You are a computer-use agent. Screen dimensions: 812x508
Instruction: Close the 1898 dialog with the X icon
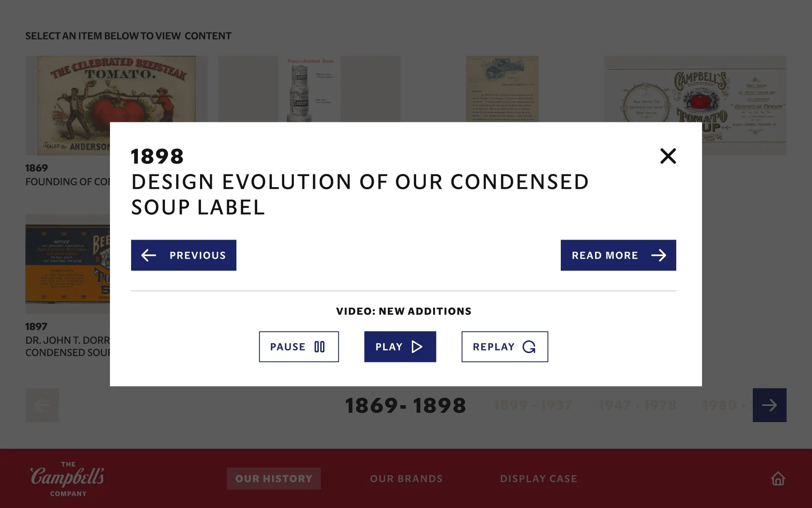[x=668, y=156]
